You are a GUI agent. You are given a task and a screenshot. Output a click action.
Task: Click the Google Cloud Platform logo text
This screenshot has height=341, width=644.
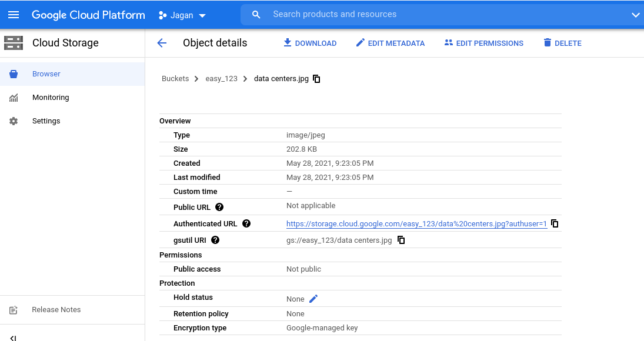(88, 15)
